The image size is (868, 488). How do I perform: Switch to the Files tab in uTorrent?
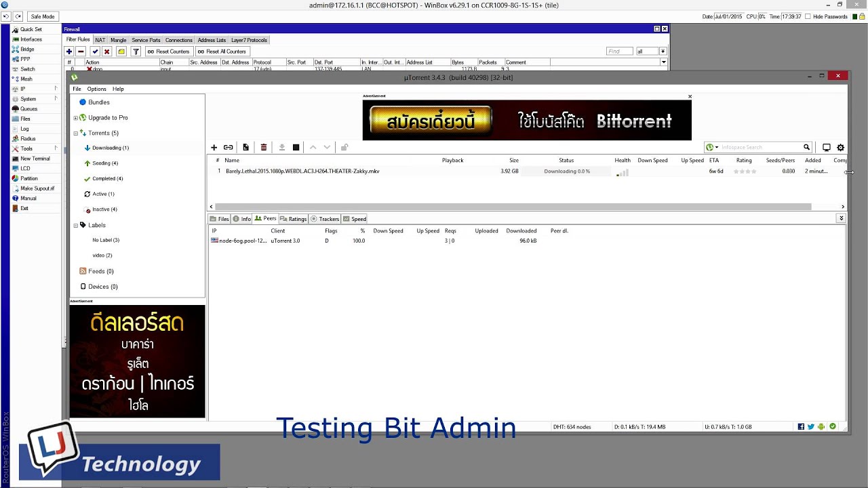[220, 219]
